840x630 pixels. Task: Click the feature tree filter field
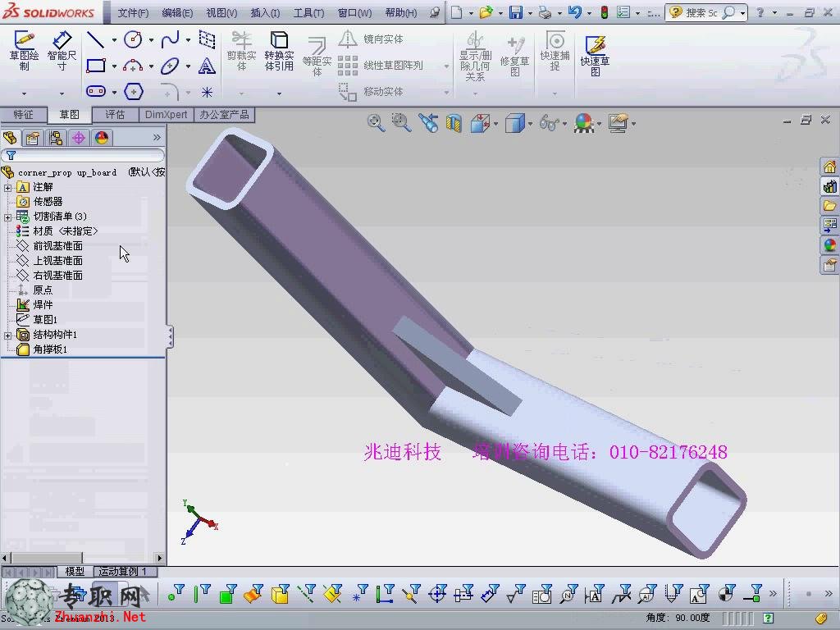[83, 155]
